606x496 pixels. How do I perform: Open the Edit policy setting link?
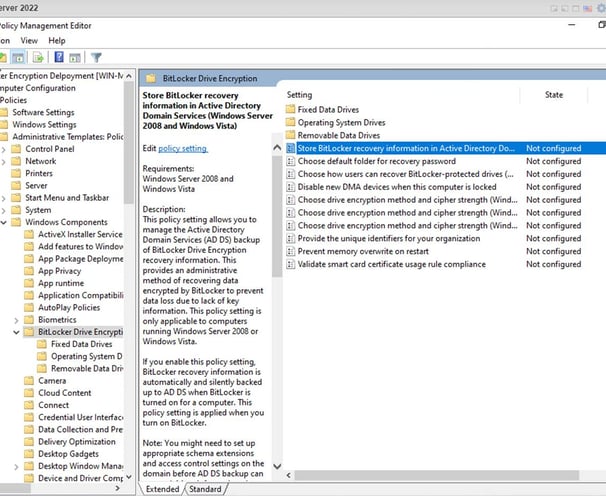click(x=183, y=148)
